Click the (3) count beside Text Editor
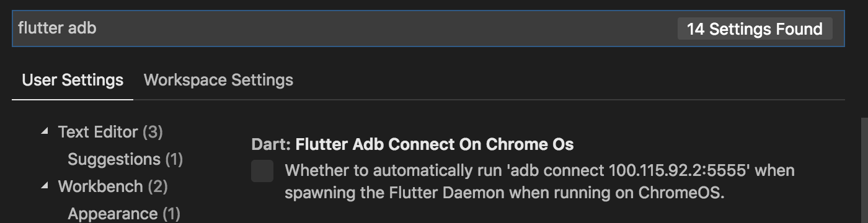The image size is (868, 223). click(x=153, y=132)
